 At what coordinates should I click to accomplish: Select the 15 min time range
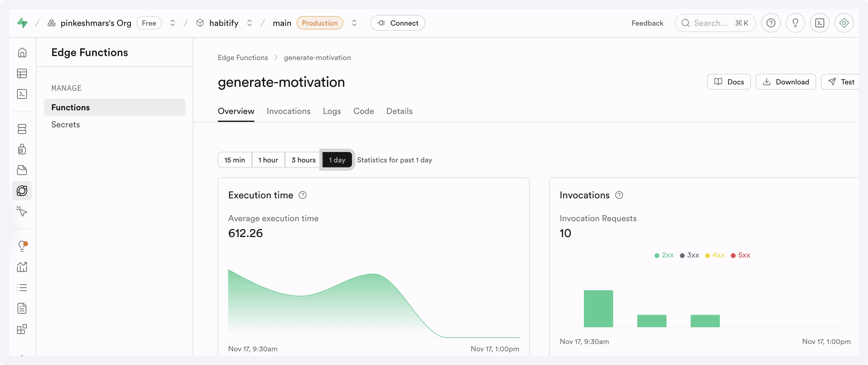(x=235, y=160)
